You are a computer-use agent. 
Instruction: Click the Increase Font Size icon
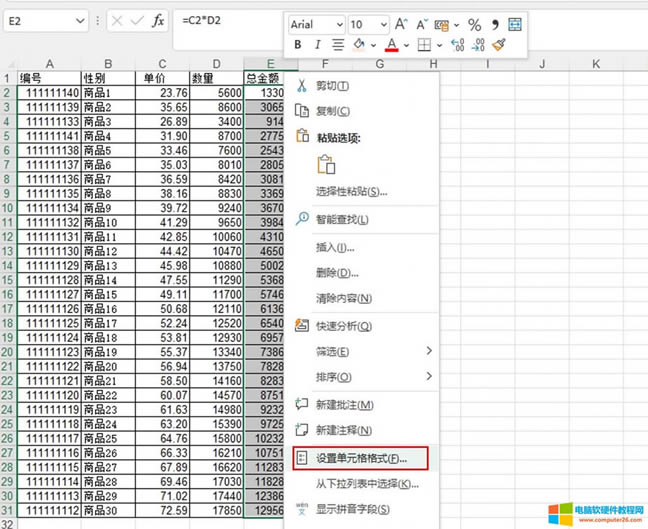coord(401,24)
